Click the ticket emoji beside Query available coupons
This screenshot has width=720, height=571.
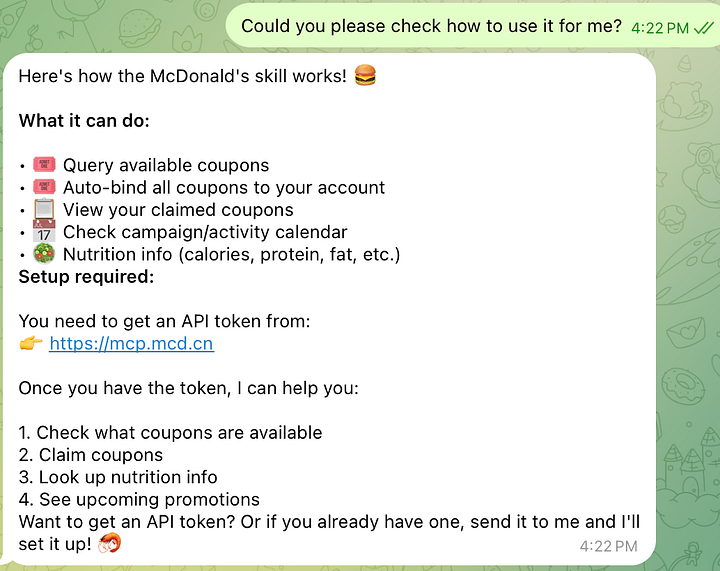pos(44,165)
